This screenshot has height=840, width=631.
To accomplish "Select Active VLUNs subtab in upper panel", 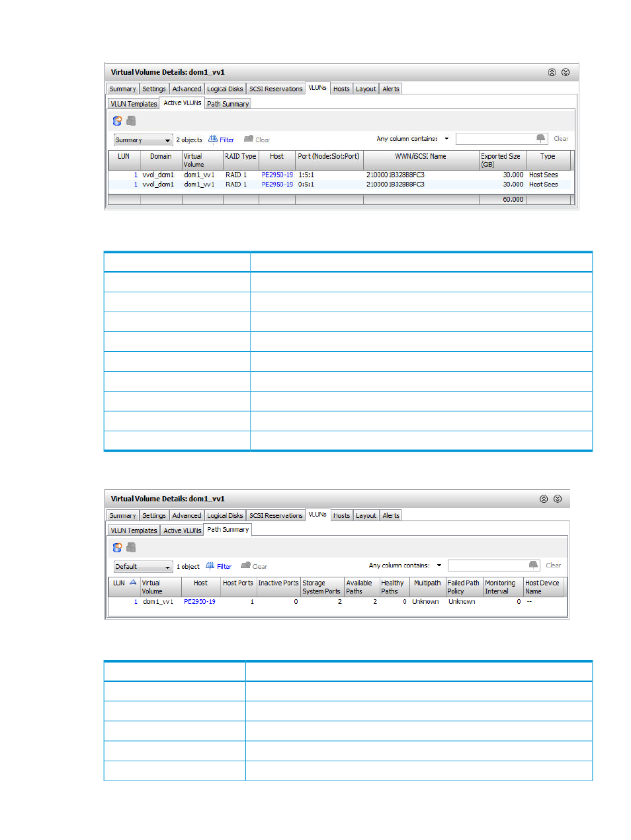I will click(183, 103).
